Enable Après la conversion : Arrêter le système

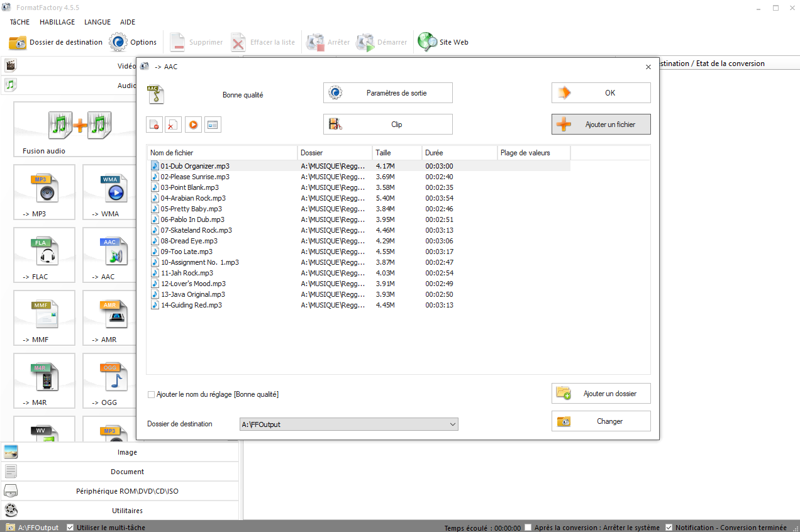pyautogui.click(x=528, y=528)
